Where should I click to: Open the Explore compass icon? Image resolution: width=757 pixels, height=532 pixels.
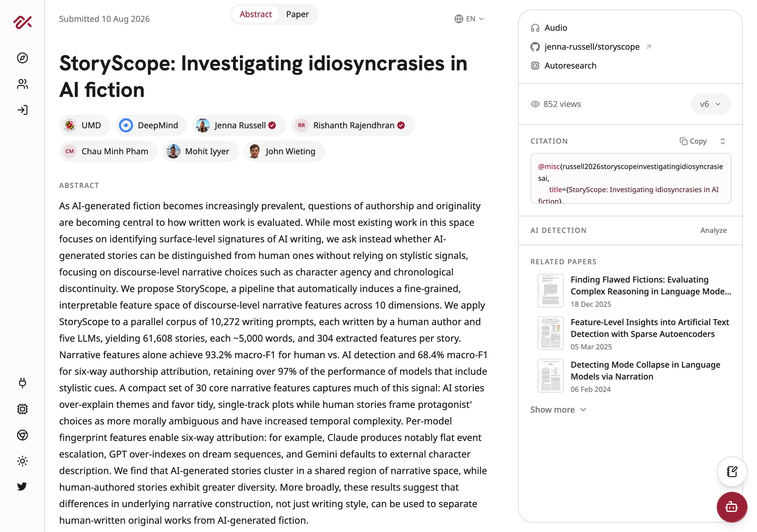click(x=22, y=58)
